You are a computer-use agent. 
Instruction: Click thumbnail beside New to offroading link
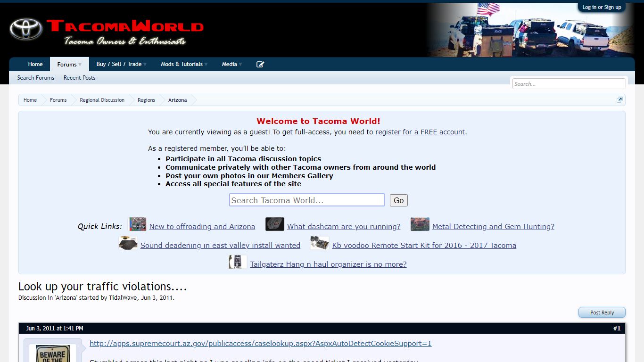tap(138, 224)
